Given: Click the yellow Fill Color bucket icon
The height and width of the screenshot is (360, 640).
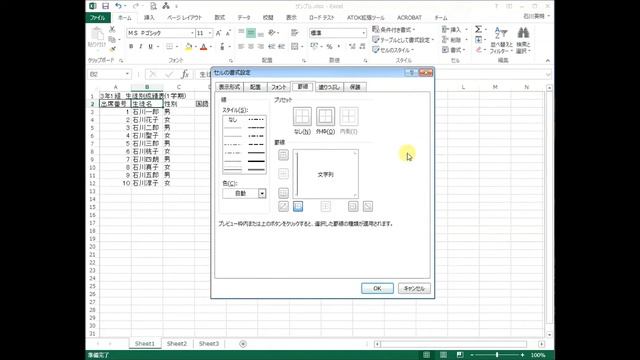Looking at the screenshot, I should pos(188,47).
